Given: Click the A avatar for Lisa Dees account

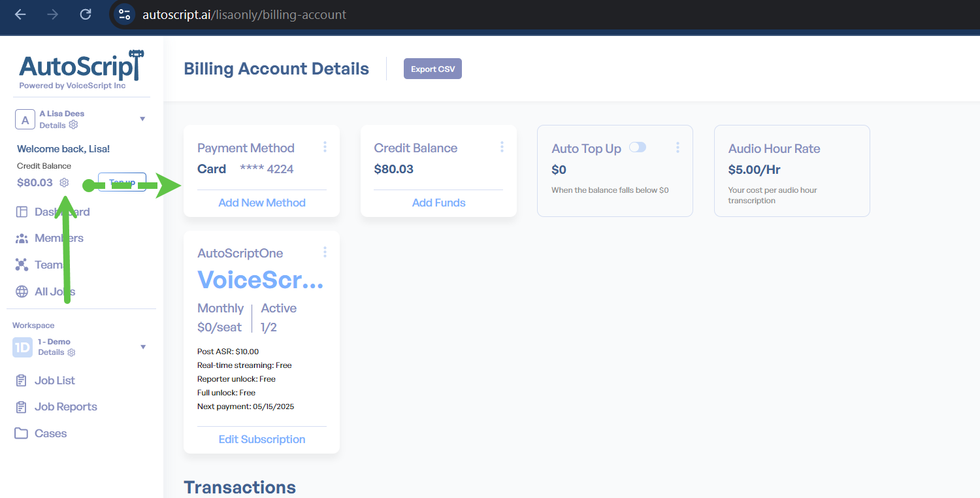Looking at the screenshot, I should point(25,120).
